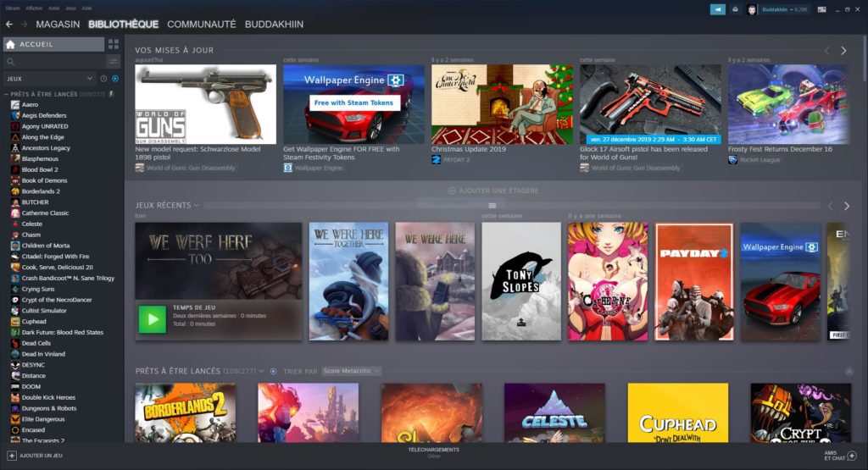Open the Jeux menu

(x=70, y=8)
